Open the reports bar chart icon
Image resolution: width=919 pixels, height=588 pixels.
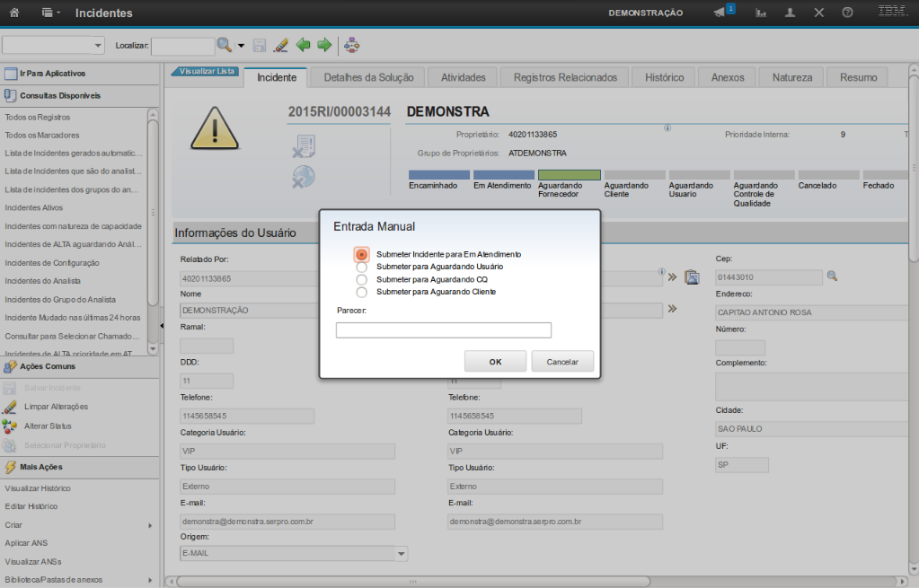(761, 13)
